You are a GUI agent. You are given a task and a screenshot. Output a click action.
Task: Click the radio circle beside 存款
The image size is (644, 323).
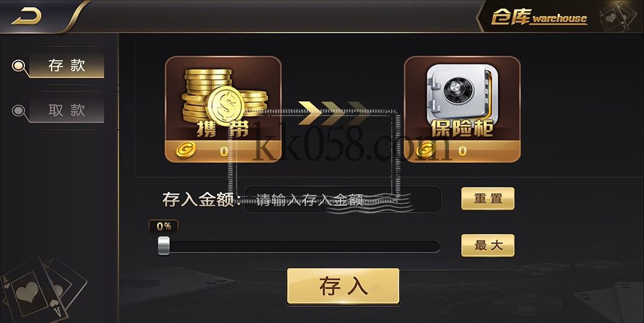[18, 65]
